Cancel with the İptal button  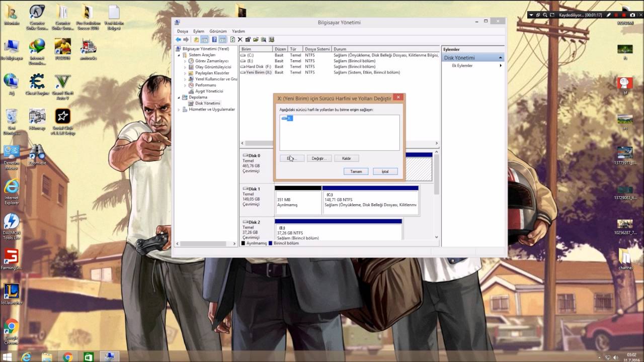[385, 171]
